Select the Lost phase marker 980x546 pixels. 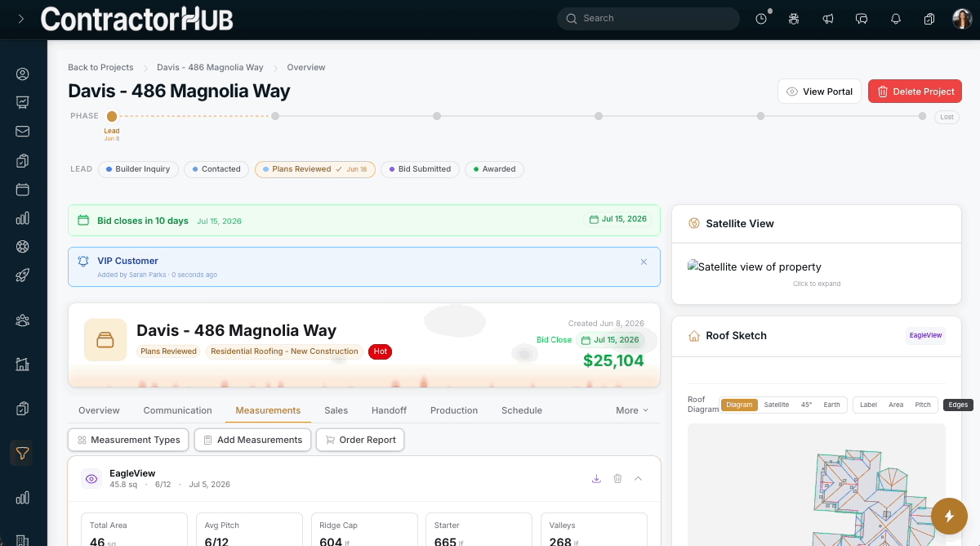947,117
